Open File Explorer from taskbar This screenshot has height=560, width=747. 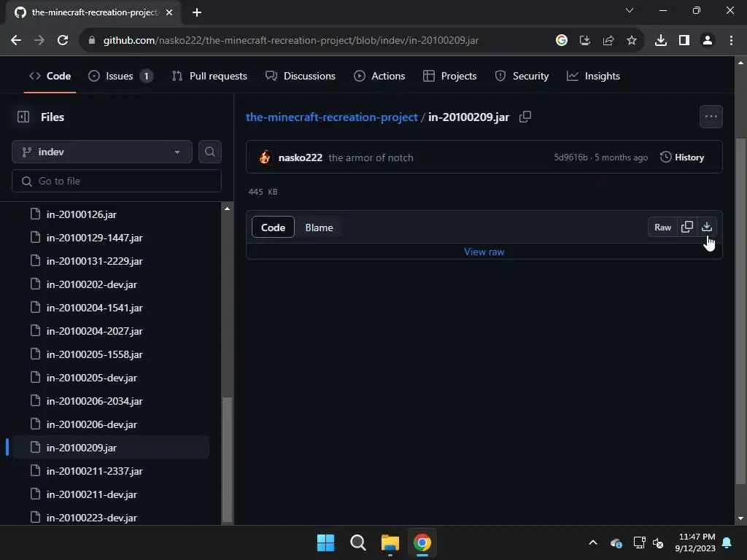pyautogui.click(x=390, y=542)
